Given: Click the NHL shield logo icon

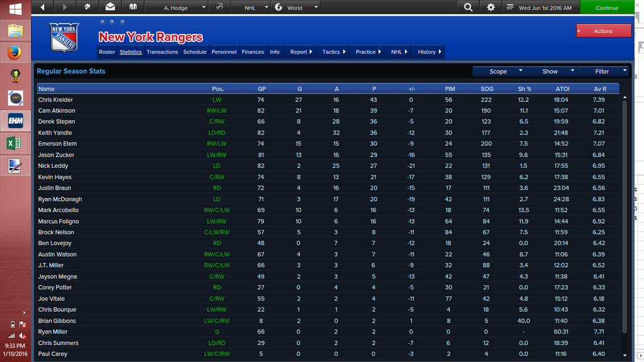Looking at the screenshot, I should [x=219, y=7].
